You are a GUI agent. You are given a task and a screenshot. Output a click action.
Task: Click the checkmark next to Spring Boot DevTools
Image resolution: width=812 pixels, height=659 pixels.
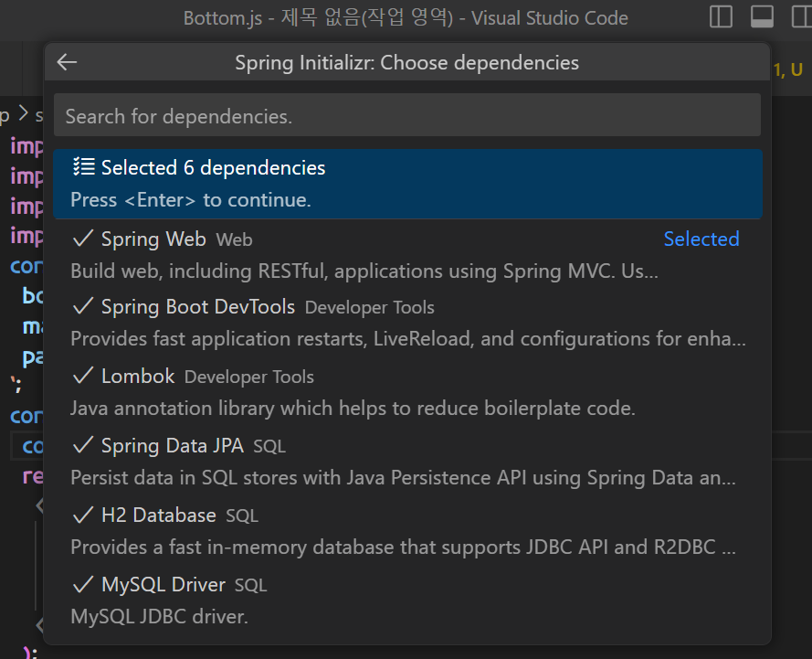point(83,306)
